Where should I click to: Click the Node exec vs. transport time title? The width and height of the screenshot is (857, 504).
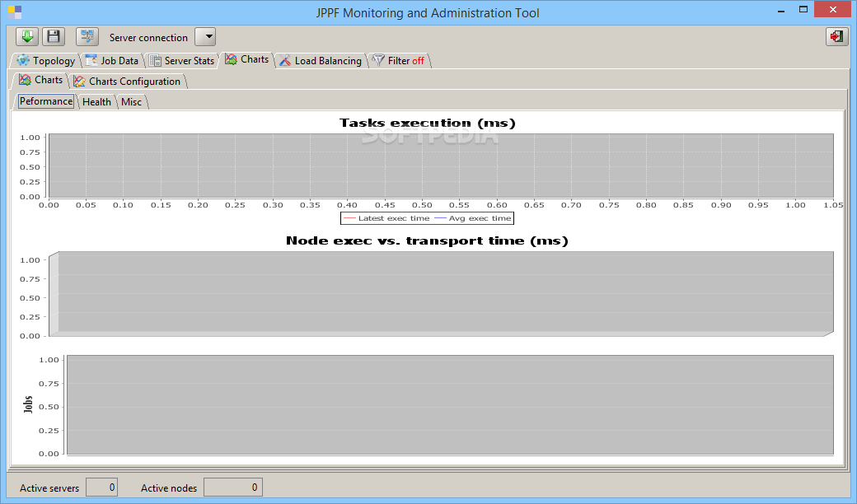click(428, 240)
